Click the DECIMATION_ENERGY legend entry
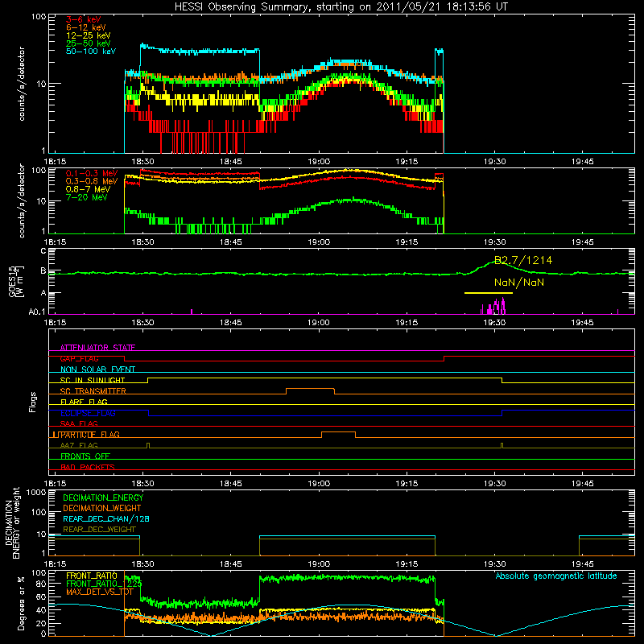 pyautogui.click(x=103, y=497)
